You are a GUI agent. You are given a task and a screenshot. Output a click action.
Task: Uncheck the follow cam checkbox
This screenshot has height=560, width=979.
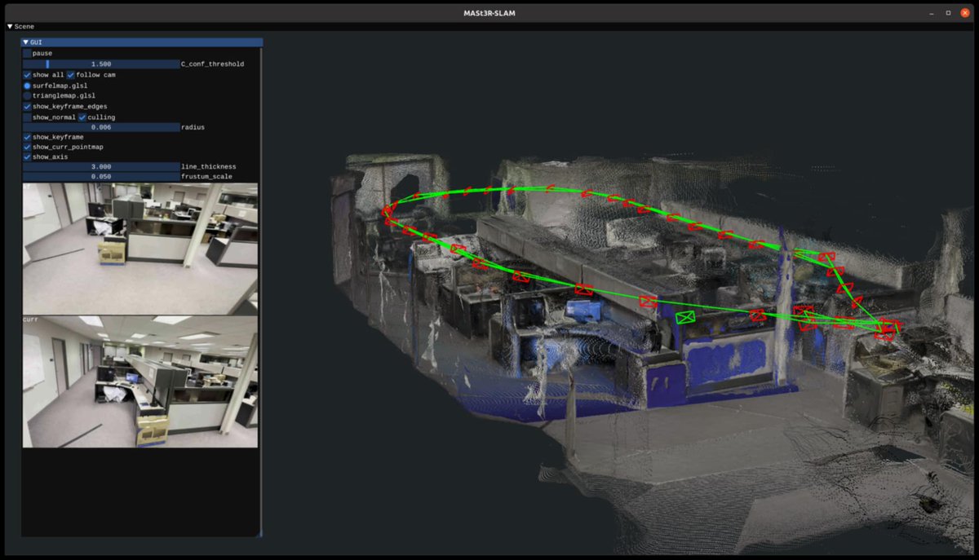(70, 74)
